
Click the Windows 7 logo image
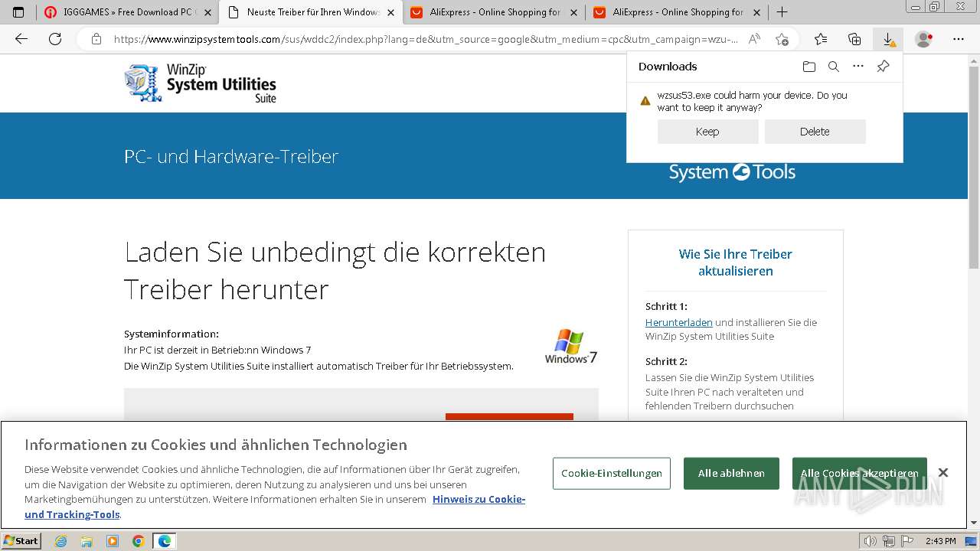coord(571,347)
